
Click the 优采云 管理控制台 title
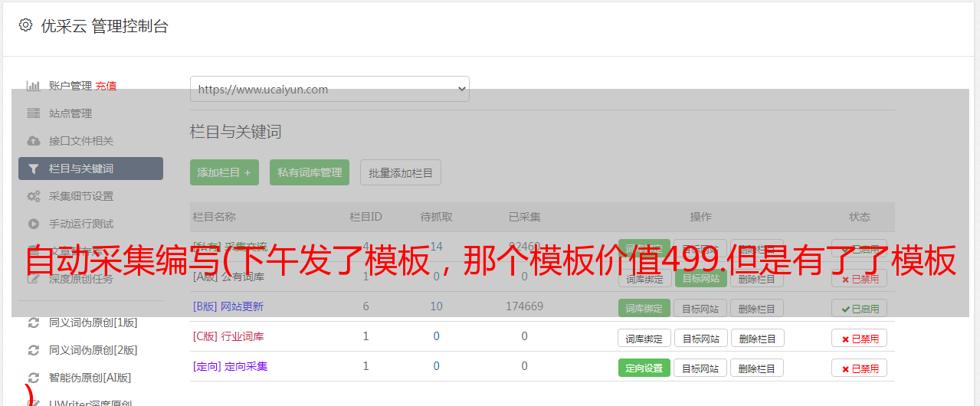[x=104, y=26]
